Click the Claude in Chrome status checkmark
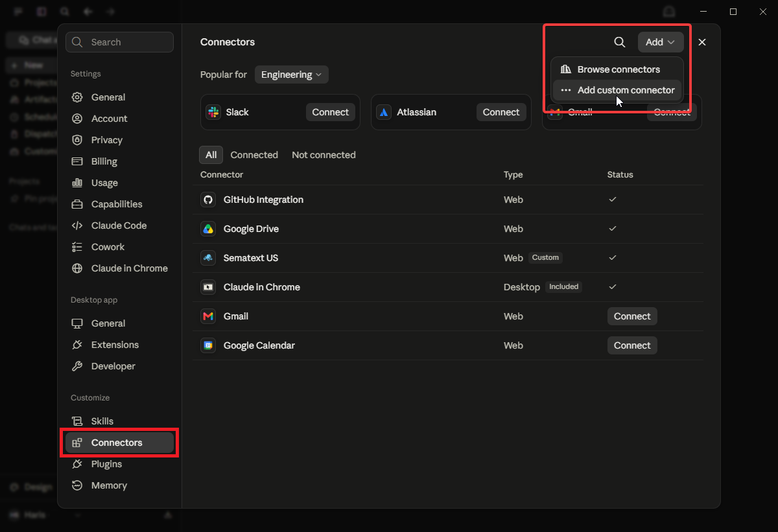This screenshot has height=532, width=778. coord(613,287)
